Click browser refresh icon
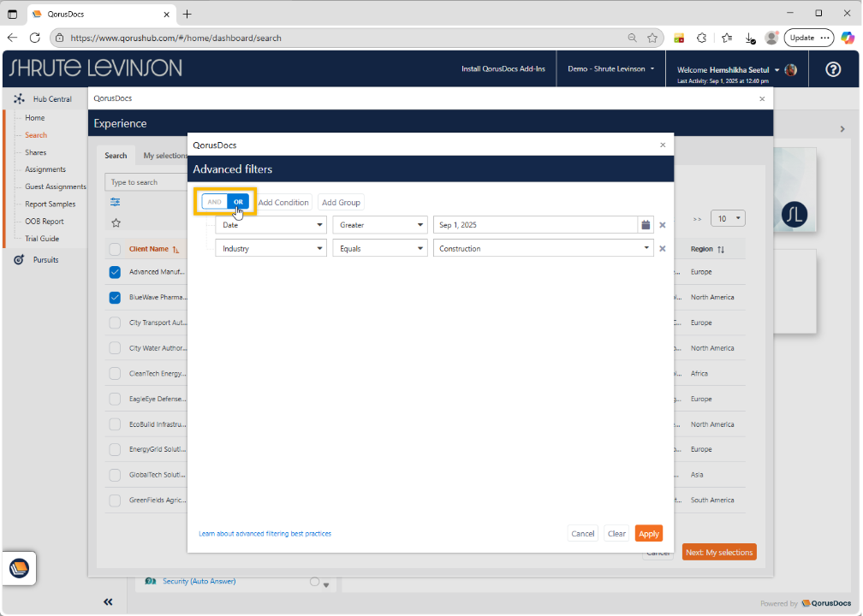Viewport: 863px width, 616px height. pyautogui.click(x=35, y=38)
